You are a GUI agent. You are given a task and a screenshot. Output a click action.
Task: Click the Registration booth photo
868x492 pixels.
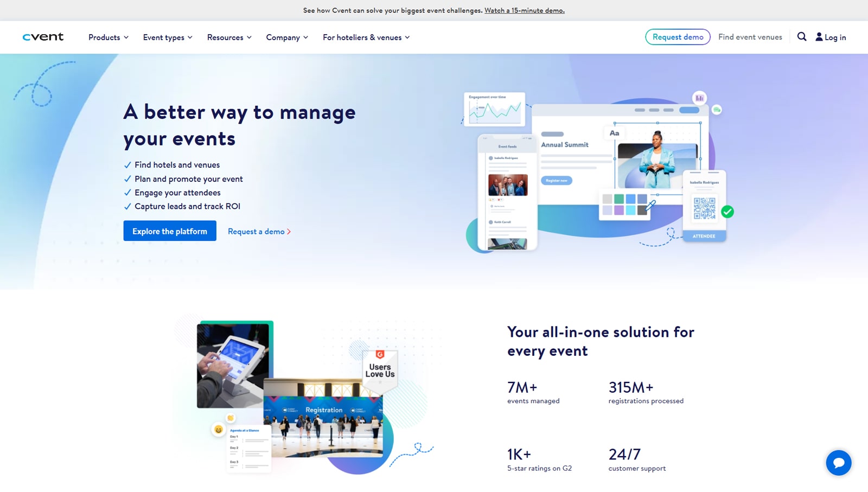(x=323, y=418)
